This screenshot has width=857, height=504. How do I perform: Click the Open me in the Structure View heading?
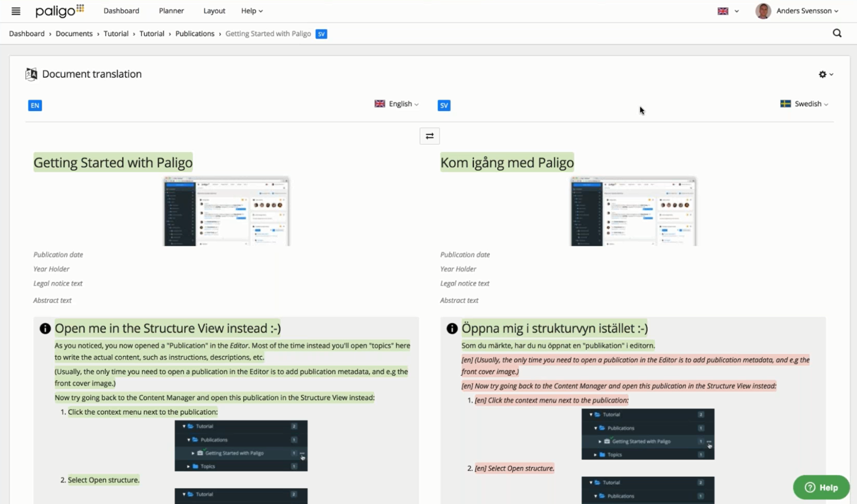[168, 328]
